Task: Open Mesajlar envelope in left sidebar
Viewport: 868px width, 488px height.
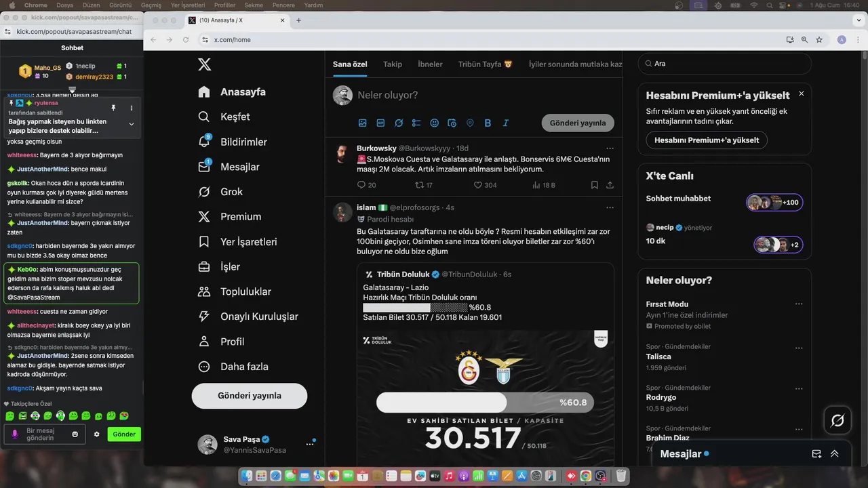Action: pyautogui.click(x=229, y=167)
